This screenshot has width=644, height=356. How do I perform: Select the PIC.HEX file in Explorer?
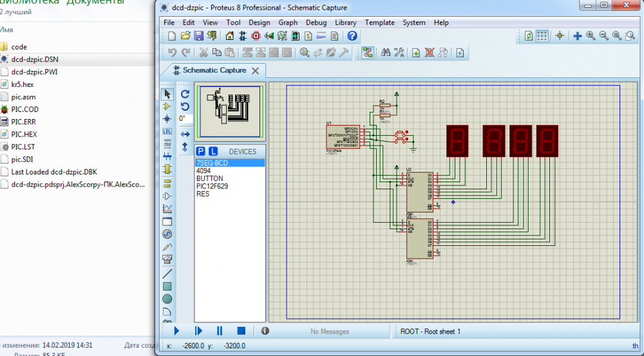point(24,134)
